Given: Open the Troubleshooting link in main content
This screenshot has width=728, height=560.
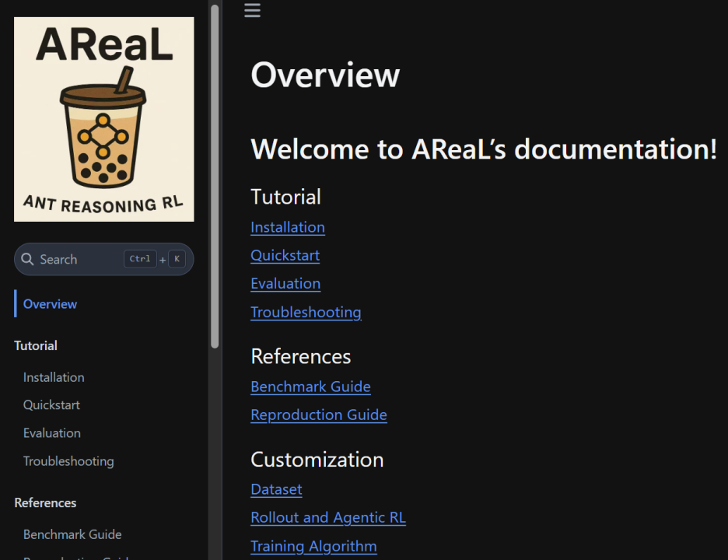Looking at the screenshot, I should pos(306,312).
